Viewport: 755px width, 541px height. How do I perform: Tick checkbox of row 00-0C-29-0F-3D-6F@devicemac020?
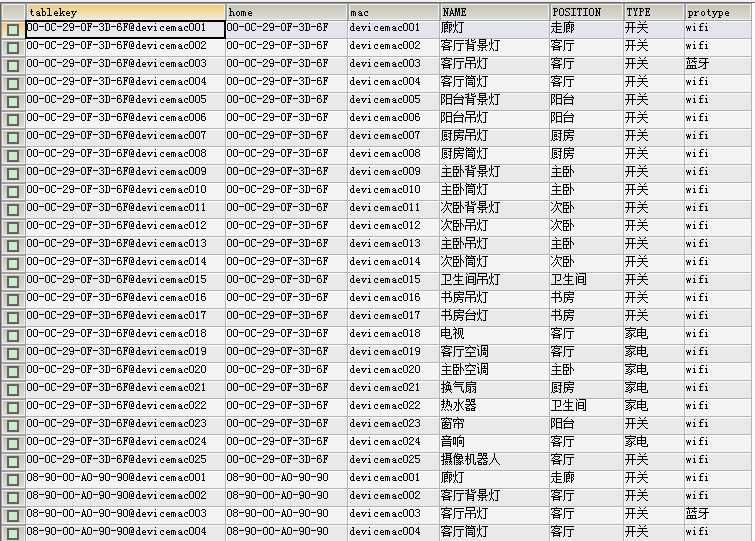coord(13,372)
